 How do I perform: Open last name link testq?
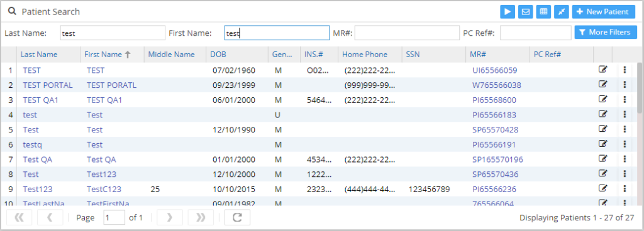coord(33,144)
